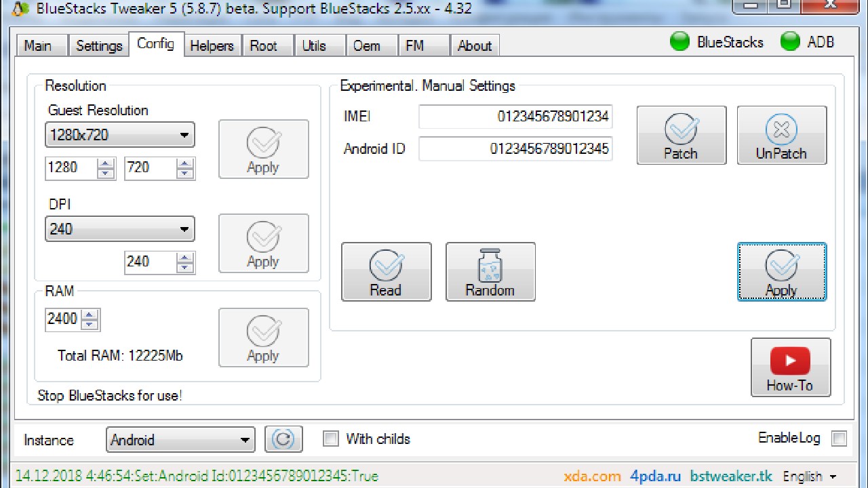This screenshot has height=488, width=868.
Task: Click the RAM 2400 value field
Action: coord(64,319)
